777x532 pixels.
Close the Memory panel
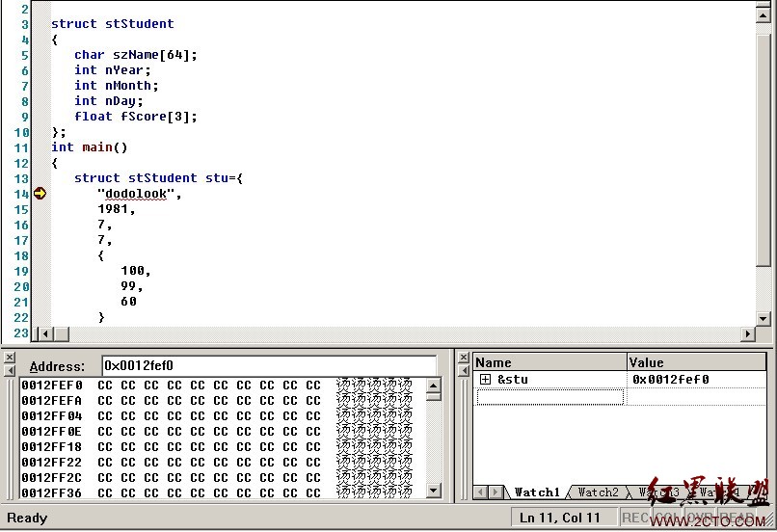point(9,357)
